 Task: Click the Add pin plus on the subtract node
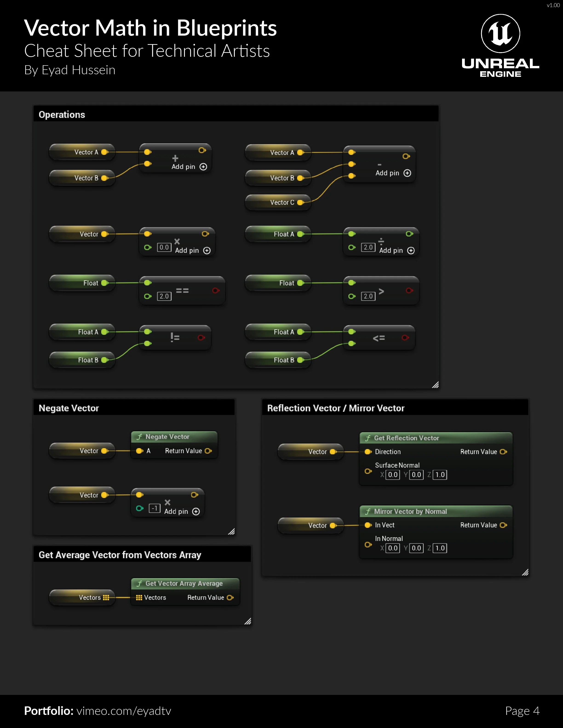click(407, 173)
